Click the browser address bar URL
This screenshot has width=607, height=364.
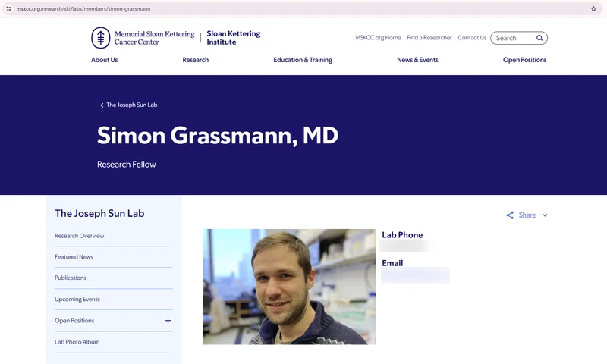click(x=83, y=8)
